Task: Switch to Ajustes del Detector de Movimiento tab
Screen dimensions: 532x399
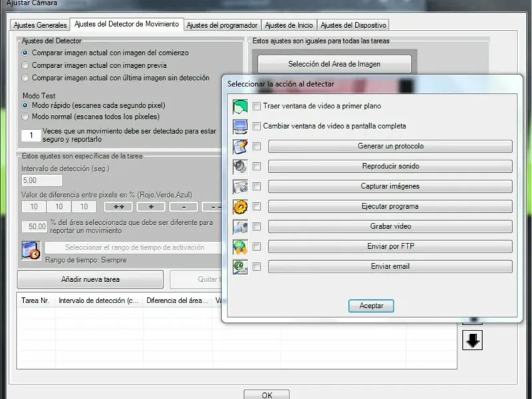Action: [x=126, y=24]
